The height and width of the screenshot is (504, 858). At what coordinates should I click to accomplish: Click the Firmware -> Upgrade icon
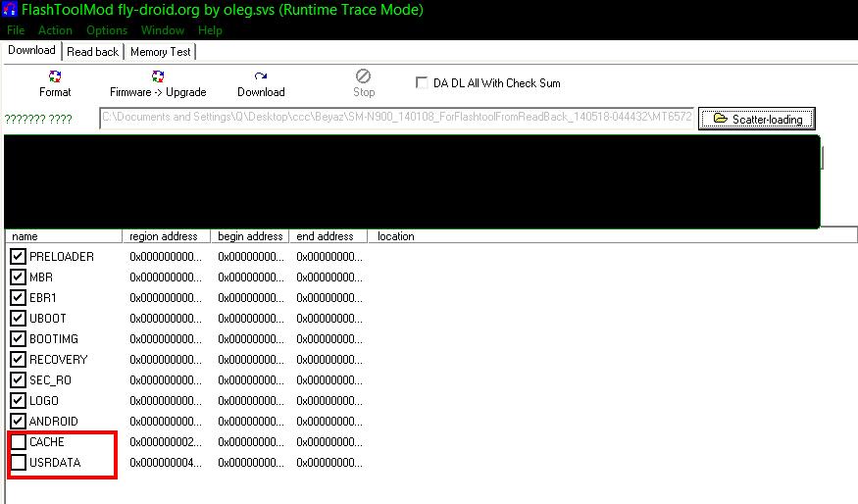tap(158, 76)
